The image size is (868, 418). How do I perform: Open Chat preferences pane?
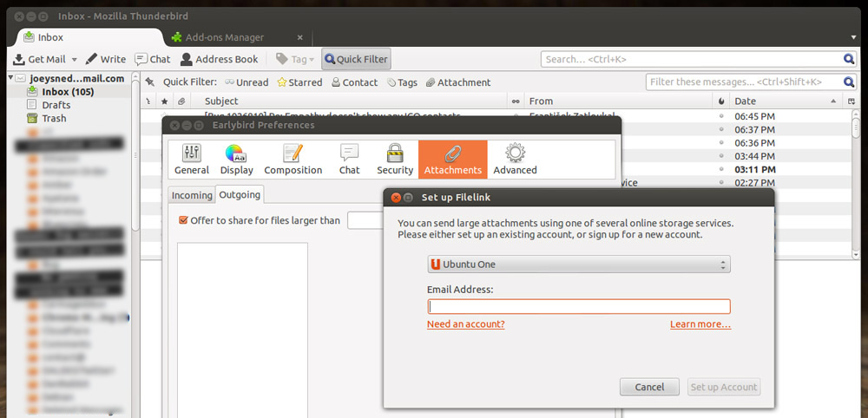[x=349, y=160]
